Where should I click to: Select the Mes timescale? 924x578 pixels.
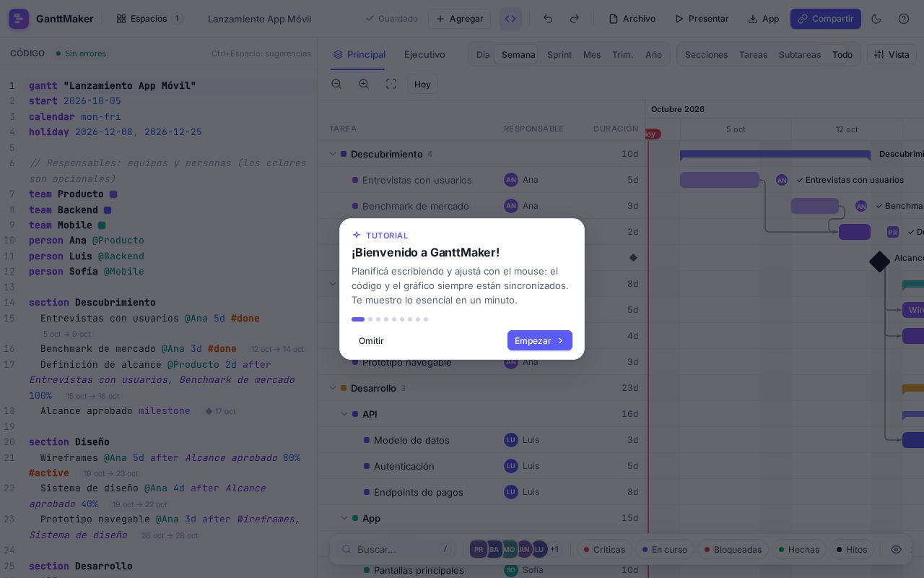click(592, 54)
